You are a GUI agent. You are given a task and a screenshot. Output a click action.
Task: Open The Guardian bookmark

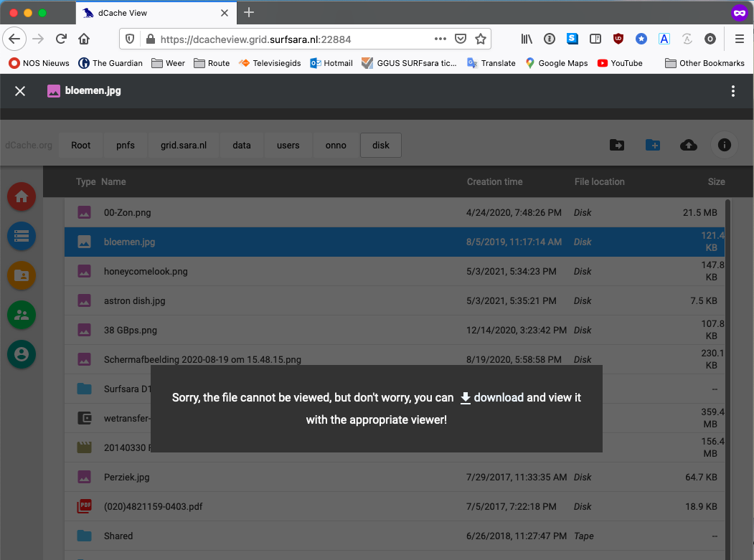point(110,63)
